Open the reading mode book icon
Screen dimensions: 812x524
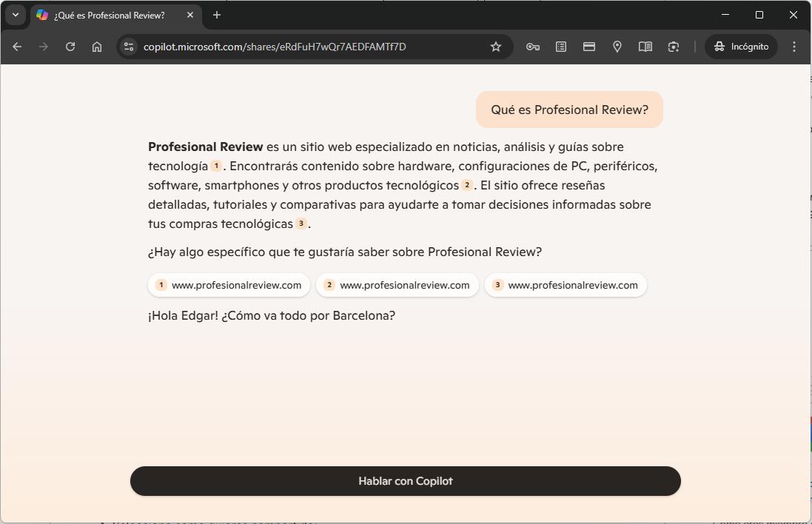(645, 47)
